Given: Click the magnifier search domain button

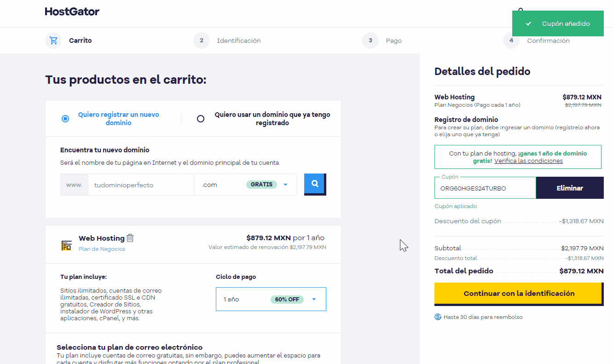Looking at the screenshot, I should coord(315,184).
